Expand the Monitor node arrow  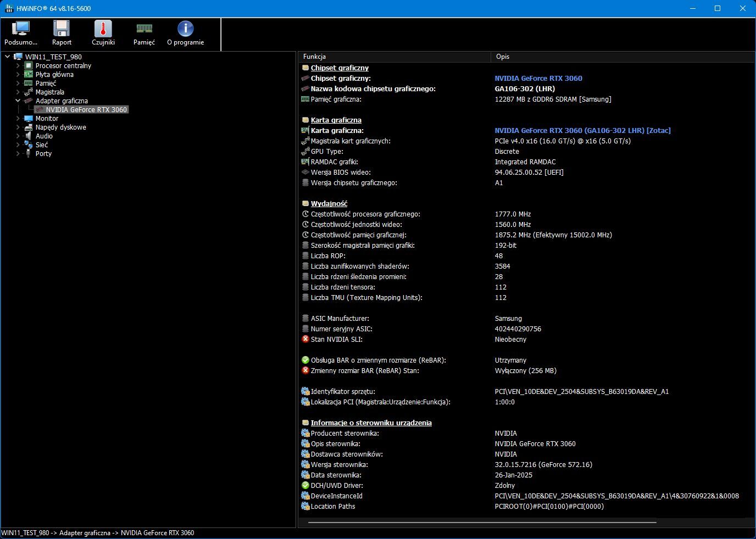pyautogui.click(x=18, y=118)
